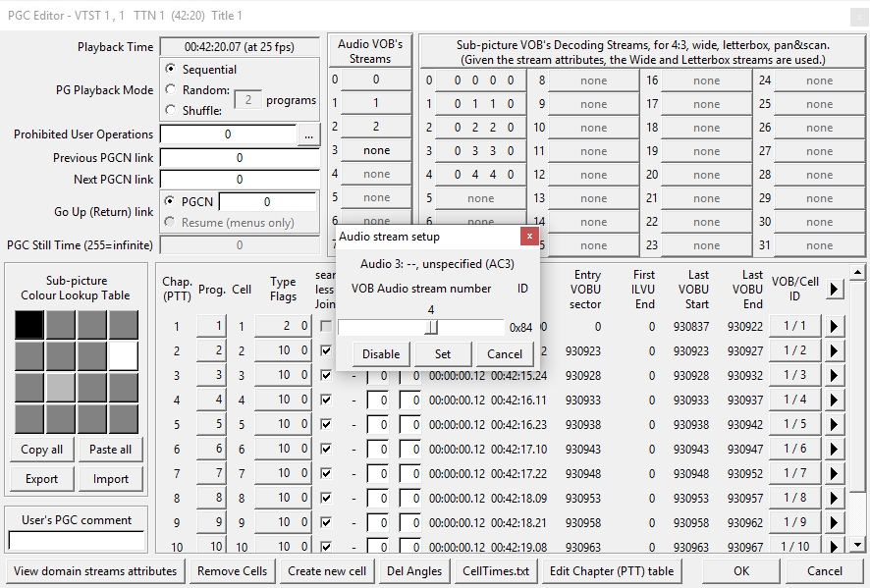The width and height of the screenshot is (870, 588).
Task: Click last VOBU start value 930943
Action: pos(691,449)
